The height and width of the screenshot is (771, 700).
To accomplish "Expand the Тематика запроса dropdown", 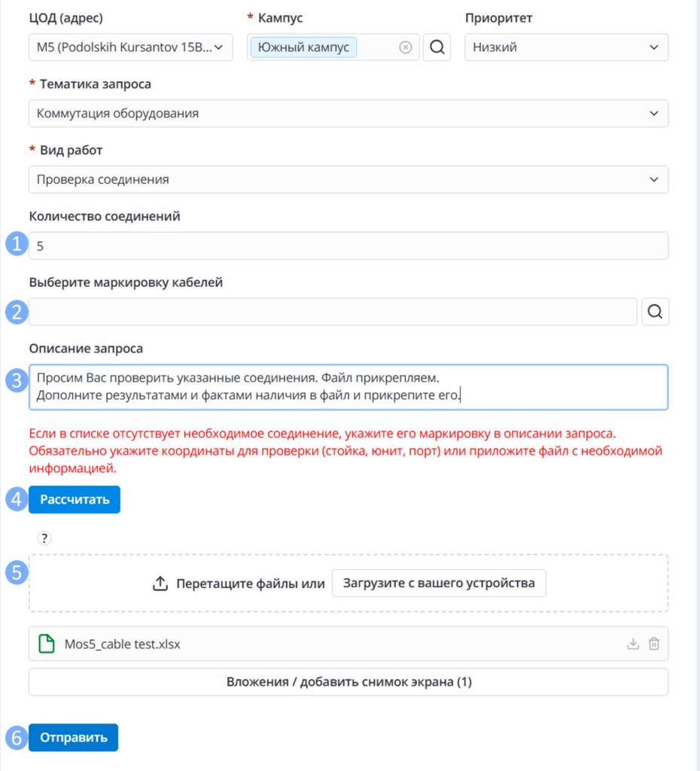I will 348,114.
